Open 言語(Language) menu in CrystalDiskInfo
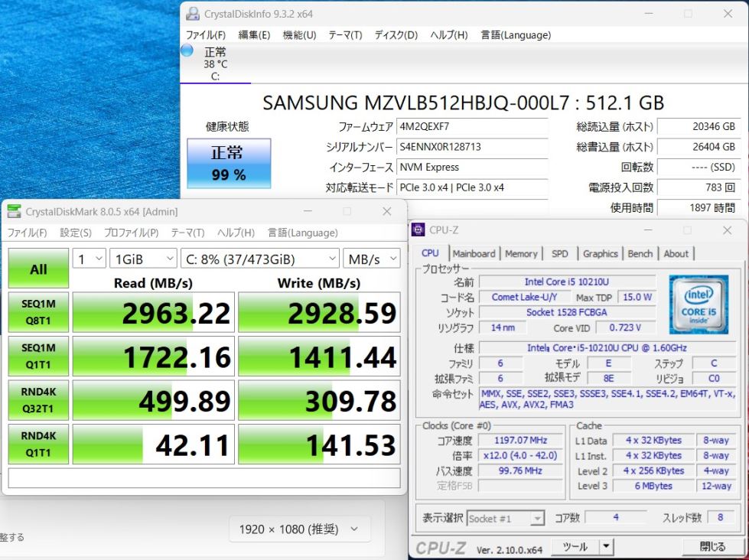Image resolution: width=749 pixels, height=560 pixels. pos(516,35)
